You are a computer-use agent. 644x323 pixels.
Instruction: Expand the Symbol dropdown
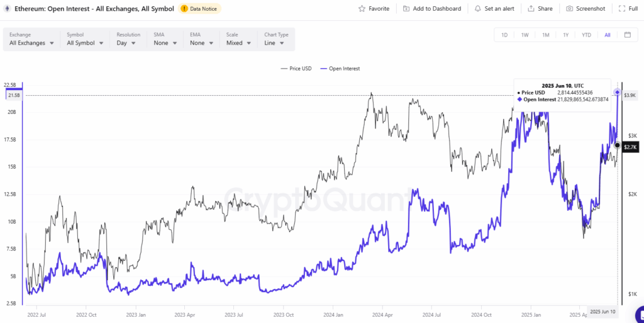tap(84, 43)
